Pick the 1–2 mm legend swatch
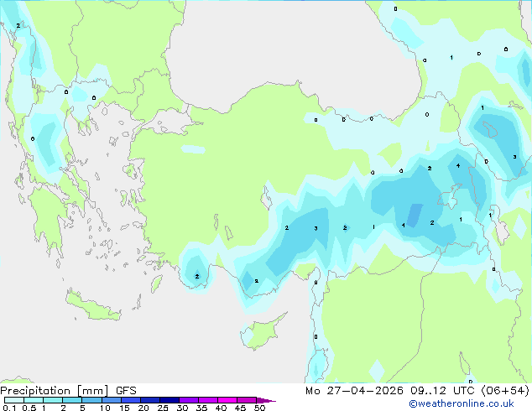 [x=53, y=400]
